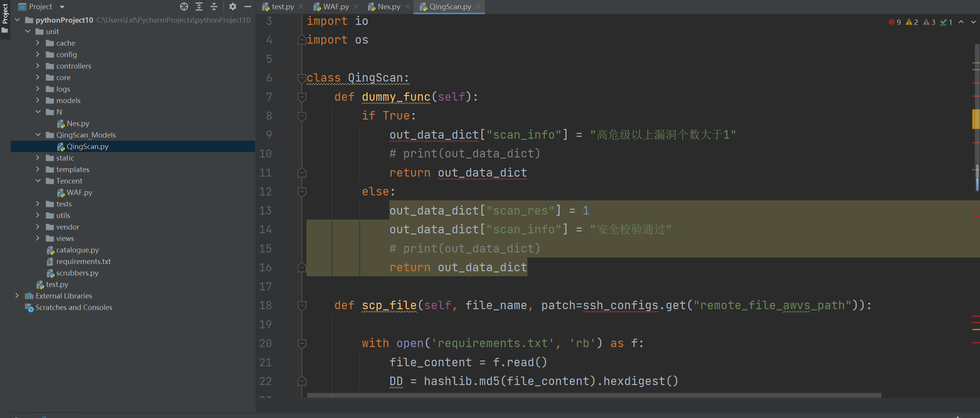The image size is (980, 418).
Task: Go to next highlighted error arrow
Action: [x=973, y=22]
